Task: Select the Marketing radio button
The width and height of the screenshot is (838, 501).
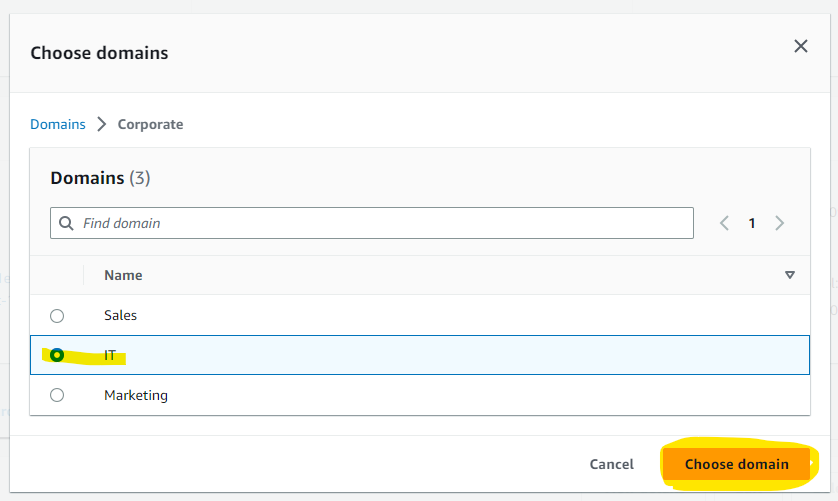Action: click(x=57, y=395)
